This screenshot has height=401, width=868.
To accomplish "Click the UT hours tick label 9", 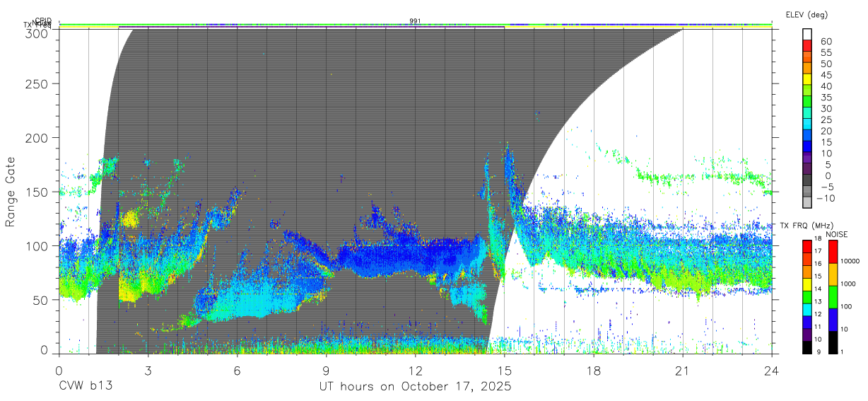I will point(326,370).
